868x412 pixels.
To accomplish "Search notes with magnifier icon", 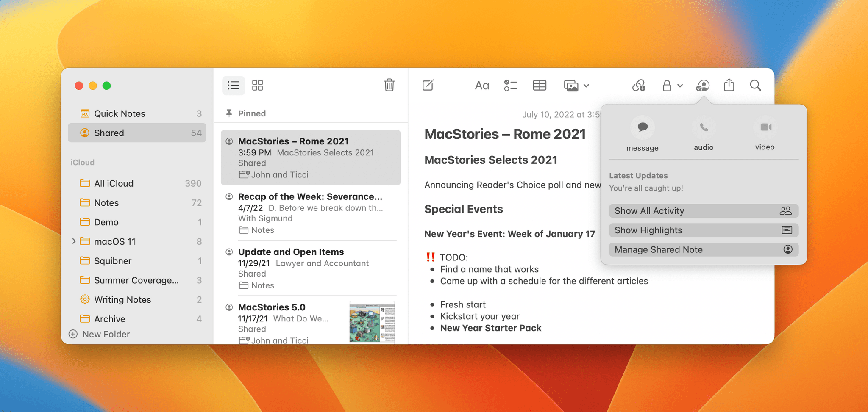I will pos(755,86).
